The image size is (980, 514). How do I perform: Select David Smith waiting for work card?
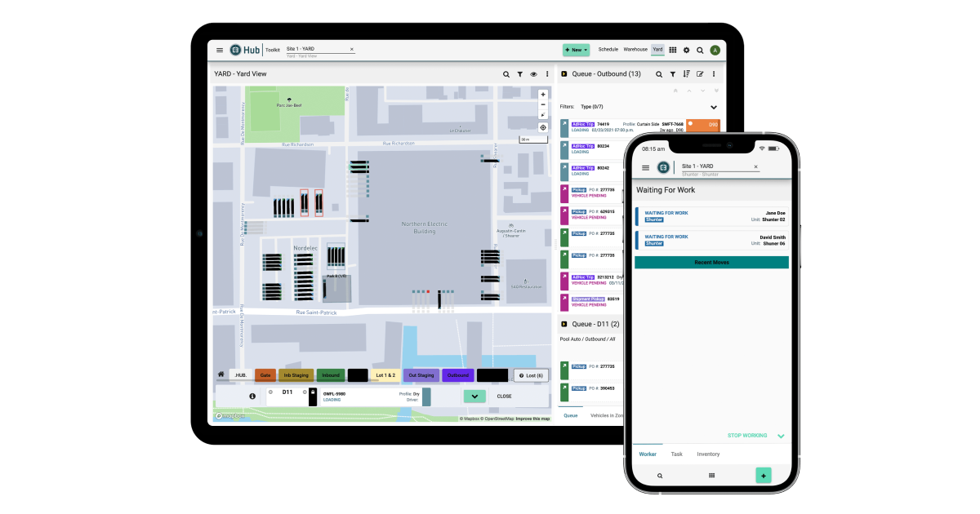pyautogui.click(x=711, y=240)
